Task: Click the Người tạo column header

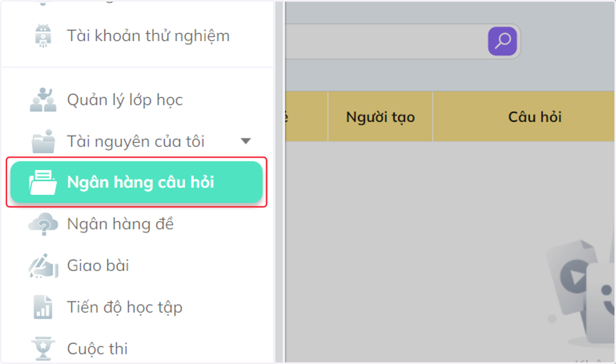Action: pos(380,117)
